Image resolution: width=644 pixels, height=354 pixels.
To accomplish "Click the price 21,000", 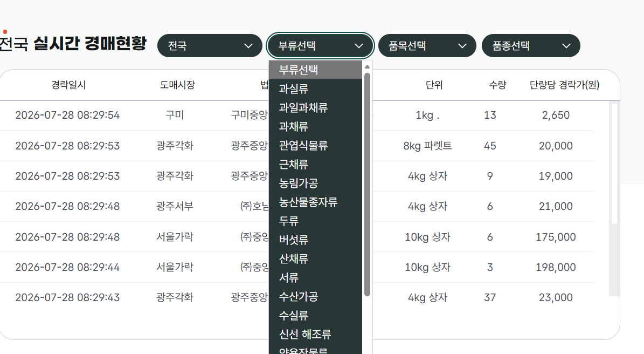I will coord(556,206).
